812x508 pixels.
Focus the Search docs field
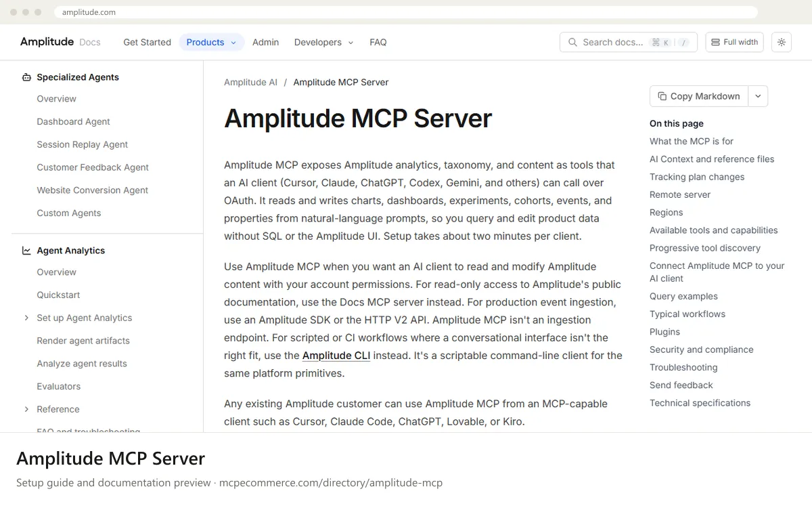tap(629, 42)
